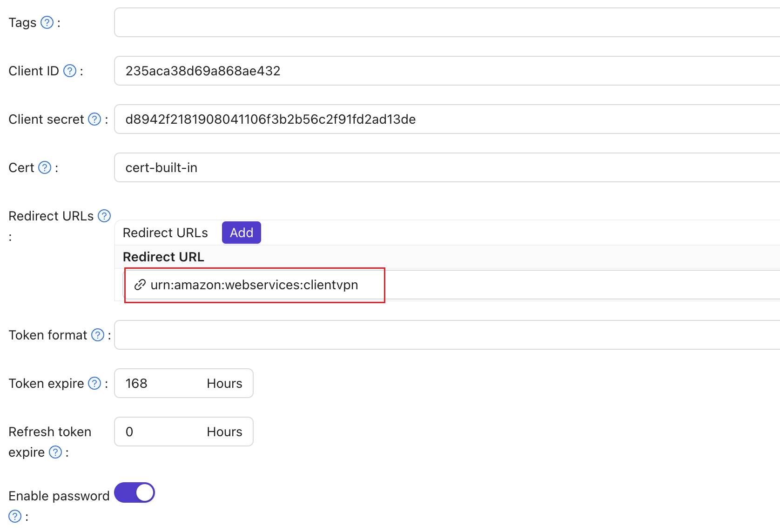Viewport: 780px width, 532px height.
Task: Open the Cert dropdown showing cert-built-in
Action: tap(447, 167)
